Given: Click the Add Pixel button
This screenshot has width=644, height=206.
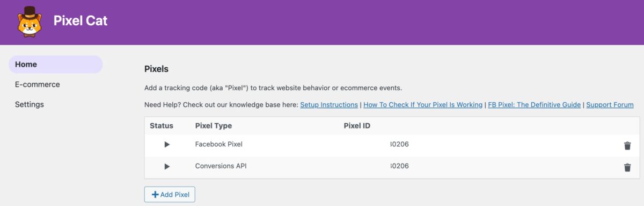Looking at the screenshot, I should point(170,194).
